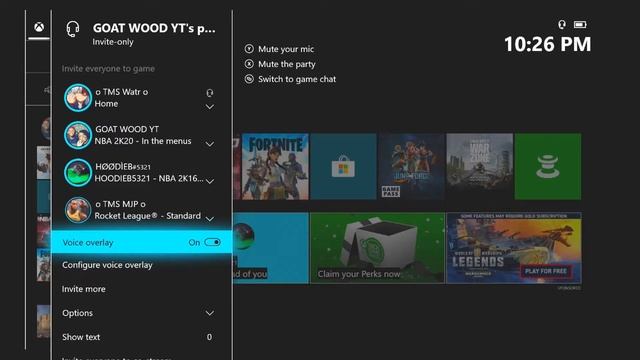Select Invite everyone to game
The height and width of the screenshot is (360, 640).
pos(108,69)
